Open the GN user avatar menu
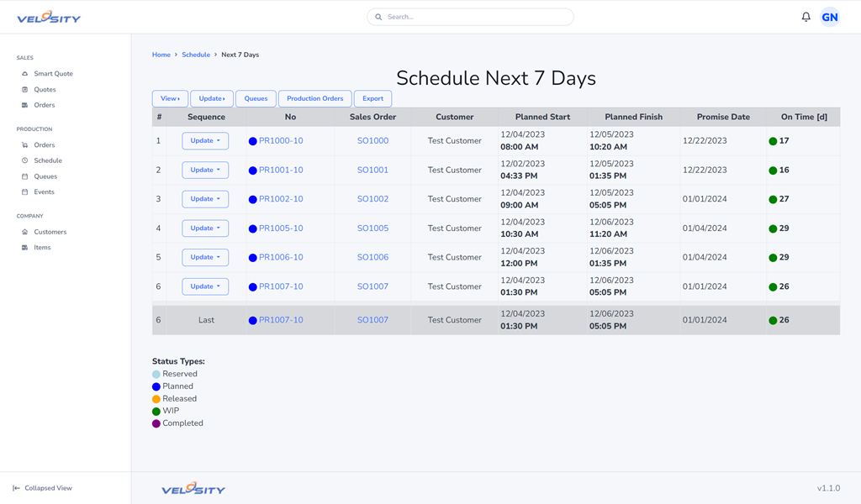 [x=829, y=17]
